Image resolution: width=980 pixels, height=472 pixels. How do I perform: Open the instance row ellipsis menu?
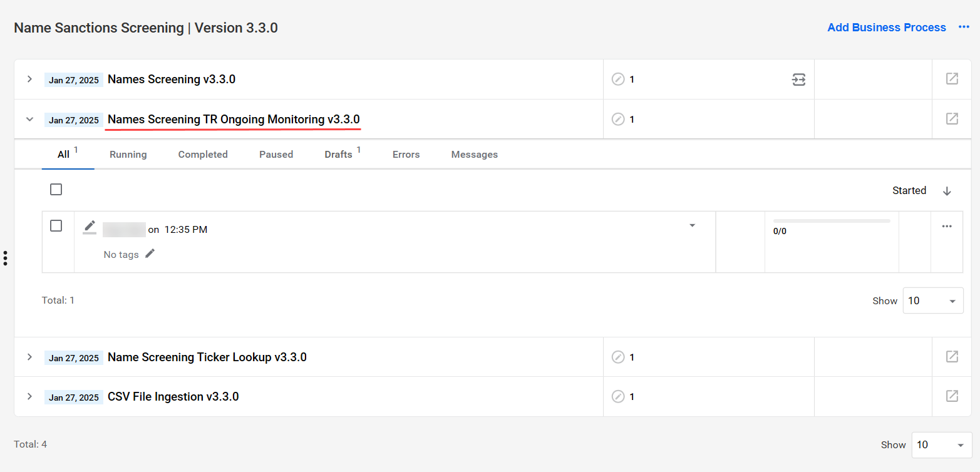coord(947,227)
